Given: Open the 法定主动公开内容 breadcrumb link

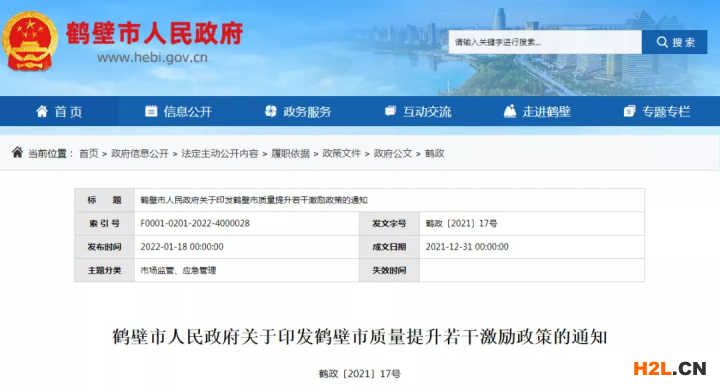Looking at the screenshot, I should click(x=220, y=153).
